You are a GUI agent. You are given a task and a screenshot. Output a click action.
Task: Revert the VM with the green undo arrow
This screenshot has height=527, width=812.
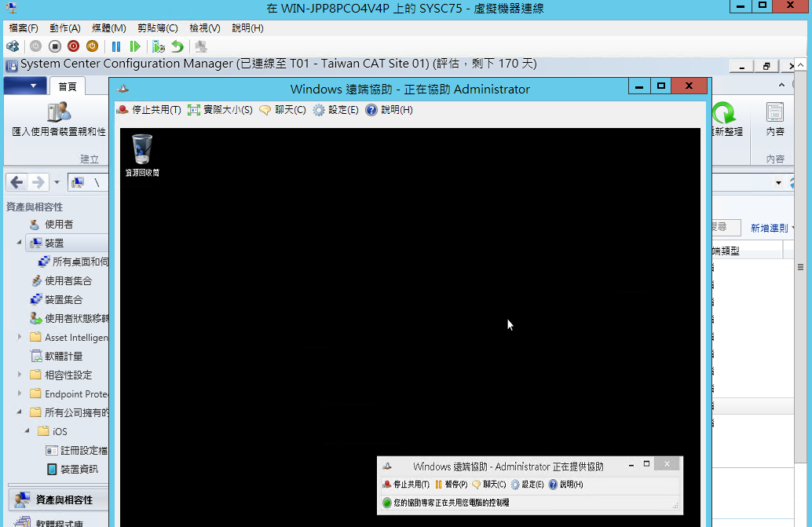(177, 46)
